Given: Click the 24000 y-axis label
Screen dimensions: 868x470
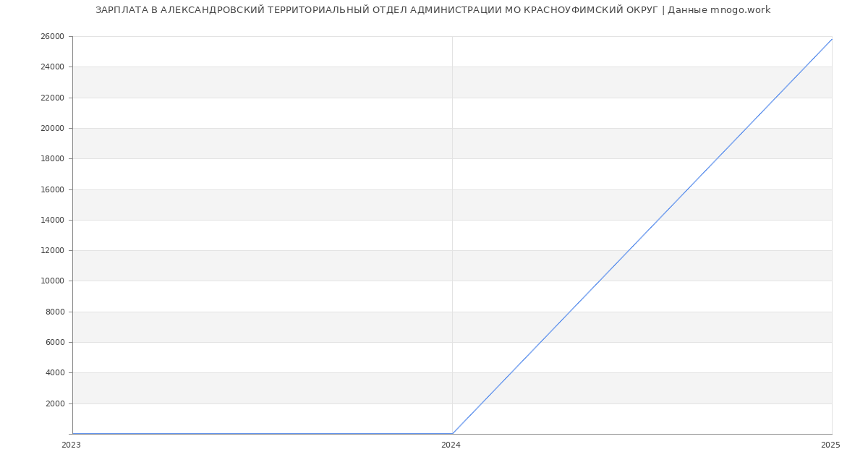Looking at the screenshot, I should tap(52, 67).
